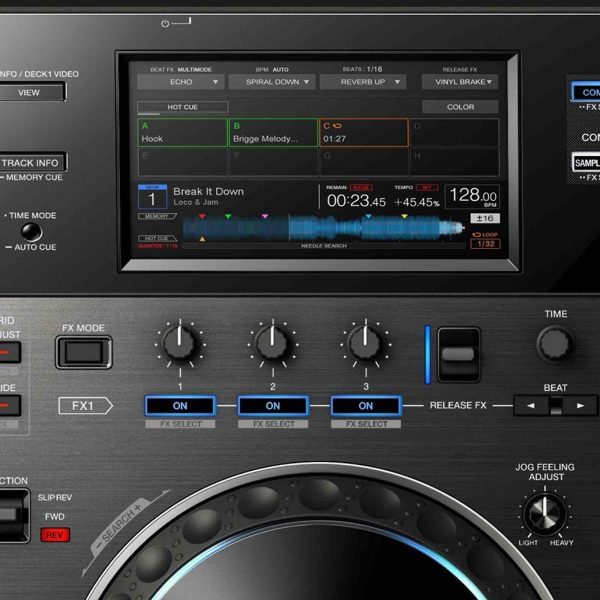Tap the blue track overview waveform
Image resolution: width=600 pixels, height=600 pixels.
323,228
